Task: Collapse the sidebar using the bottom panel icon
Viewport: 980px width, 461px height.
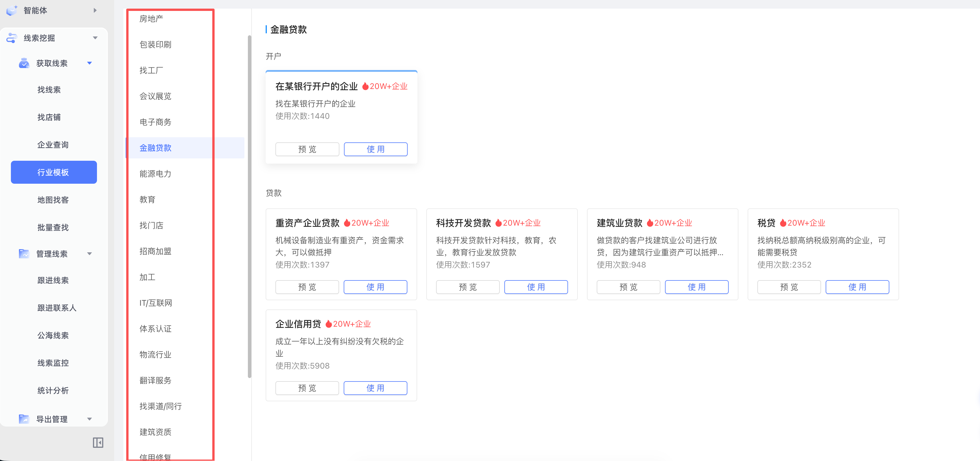Action: [x=98, y=442]
